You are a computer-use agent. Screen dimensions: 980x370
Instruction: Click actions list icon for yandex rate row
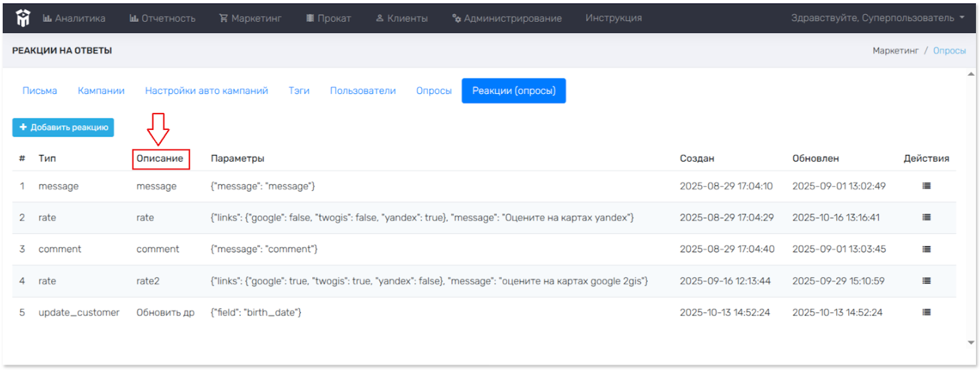pos(926,218)
